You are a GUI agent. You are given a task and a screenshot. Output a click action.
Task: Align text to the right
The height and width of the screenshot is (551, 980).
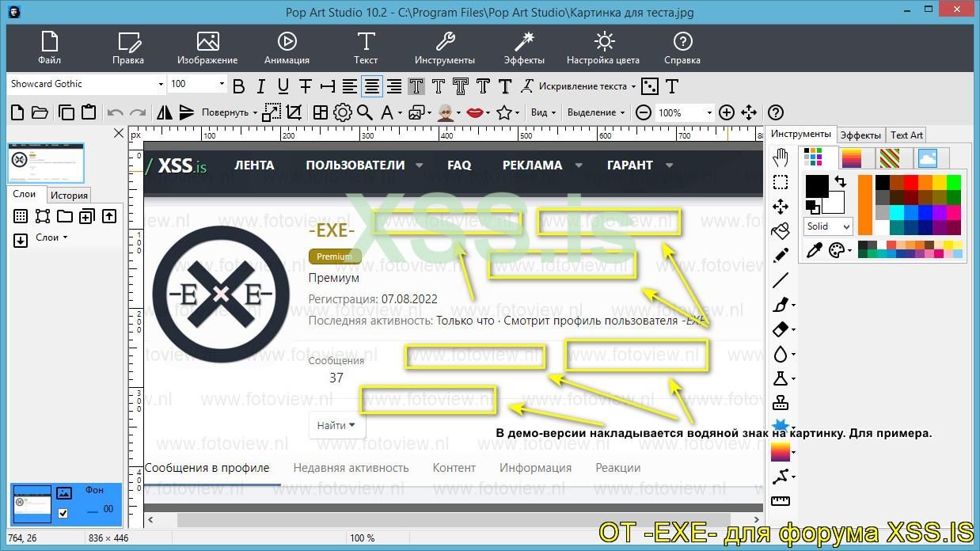394,86
